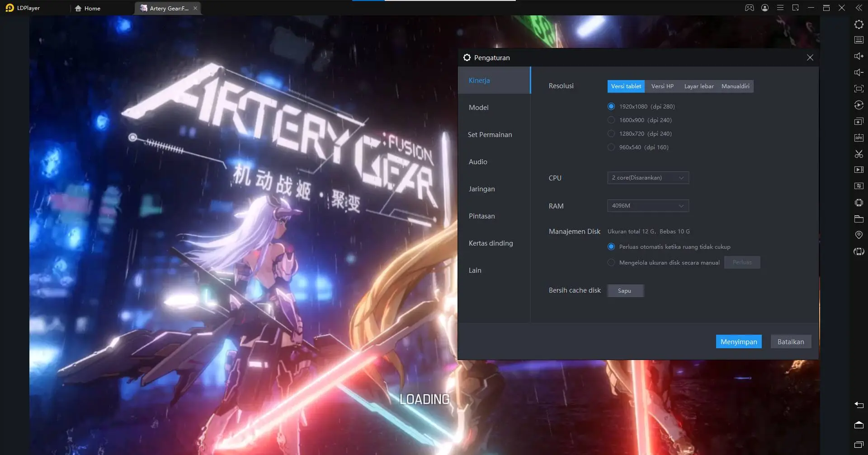Open the CPU cores dropdown
Screen dimensions: 868x455
[x=648, y=178]
